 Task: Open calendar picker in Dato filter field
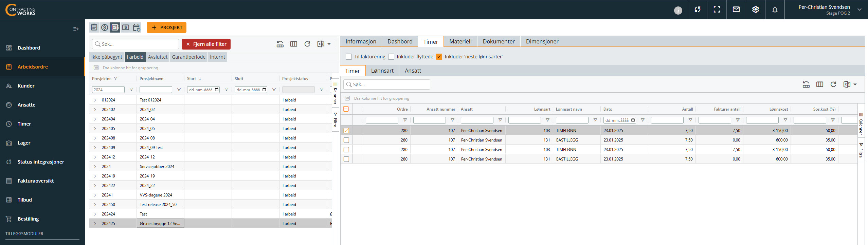pos(633,120)
